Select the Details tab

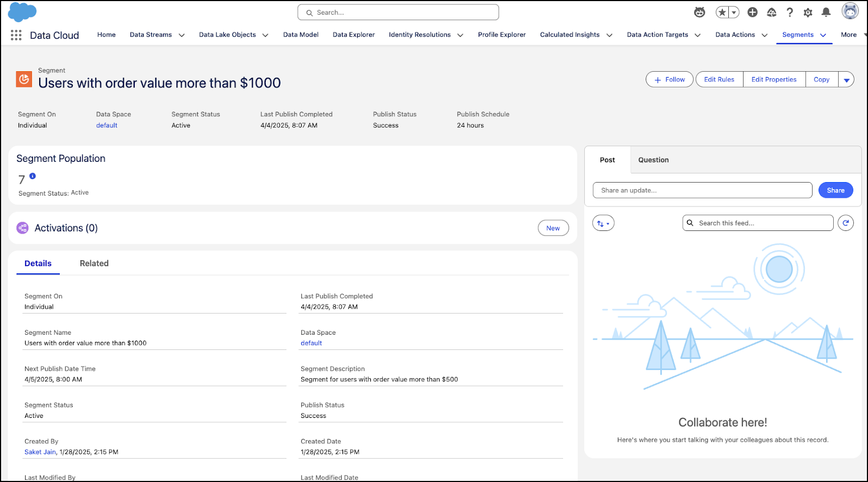tap(38, 264)
